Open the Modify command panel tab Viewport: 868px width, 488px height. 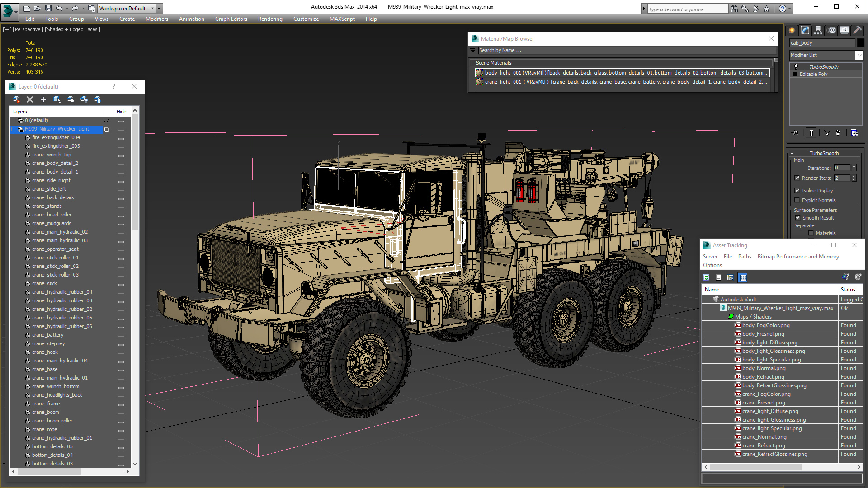tap(805, 30)
